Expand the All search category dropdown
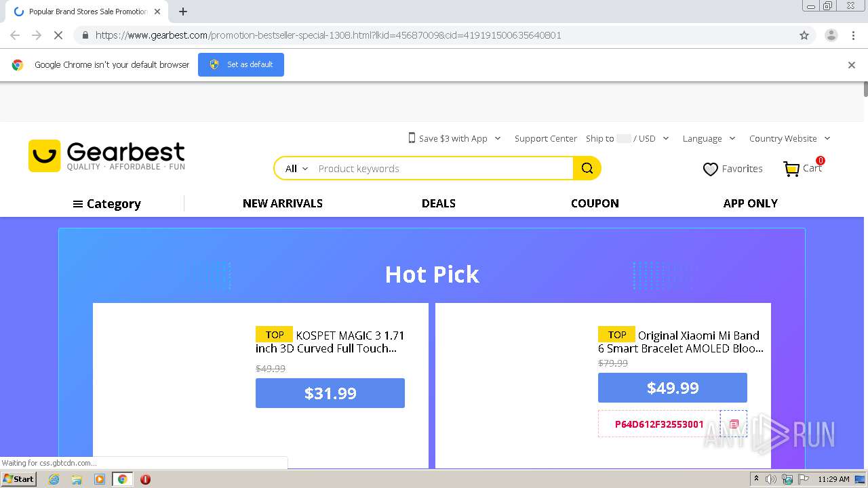Image resolution: width=868 pixels, height=488 pixels. tap(296, 169)
